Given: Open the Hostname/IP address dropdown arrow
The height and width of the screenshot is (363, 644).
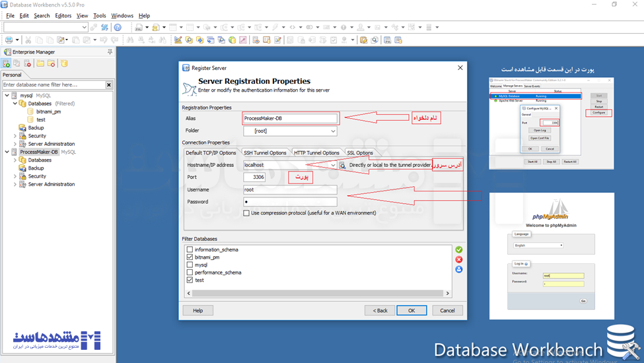Looking at the screenshot, I should (333, 165).
